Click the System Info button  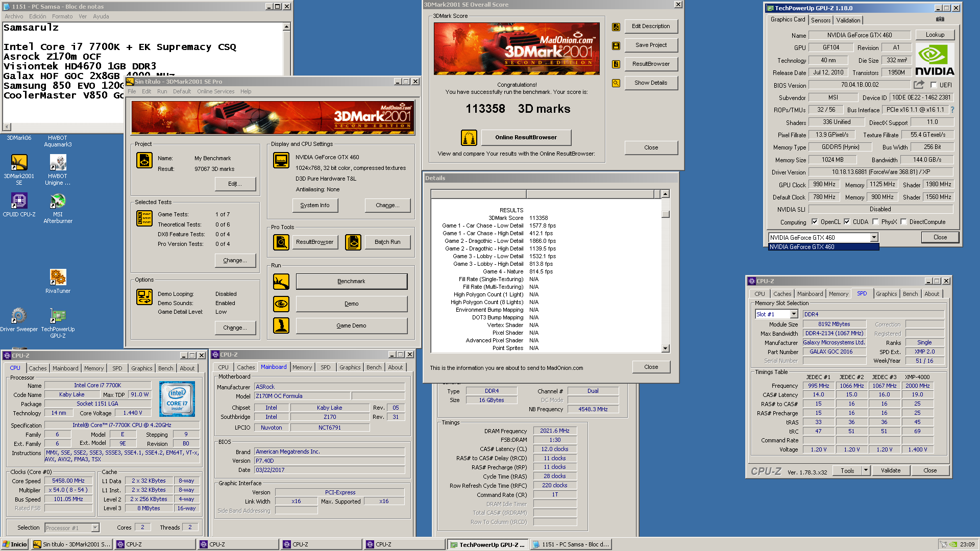coord(315,205)
